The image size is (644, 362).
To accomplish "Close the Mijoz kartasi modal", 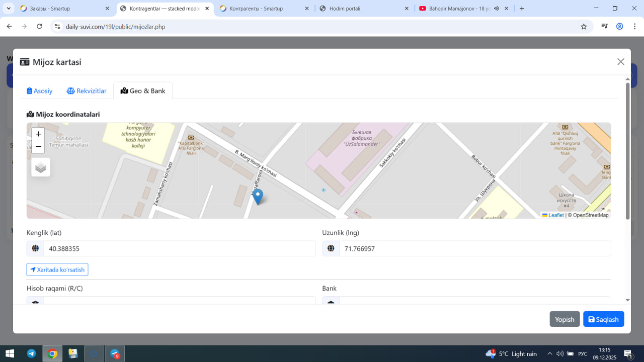I will point(620,62).
